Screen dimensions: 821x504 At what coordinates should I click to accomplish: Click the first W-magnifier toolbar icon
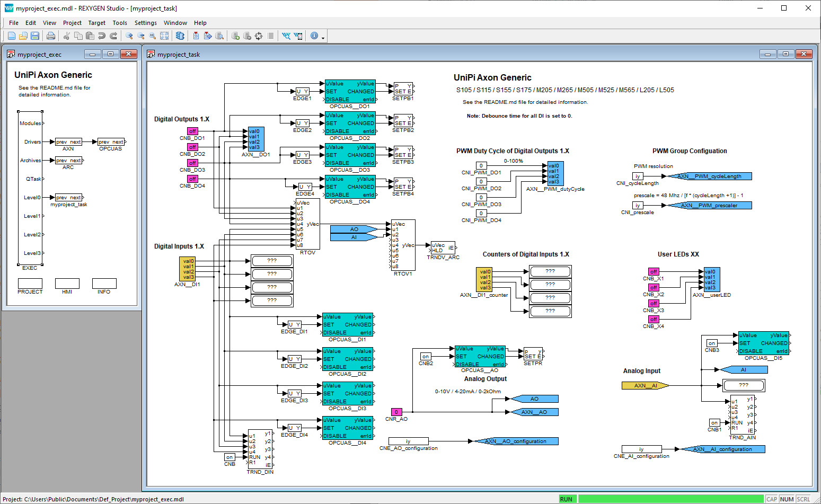[286, 36]
